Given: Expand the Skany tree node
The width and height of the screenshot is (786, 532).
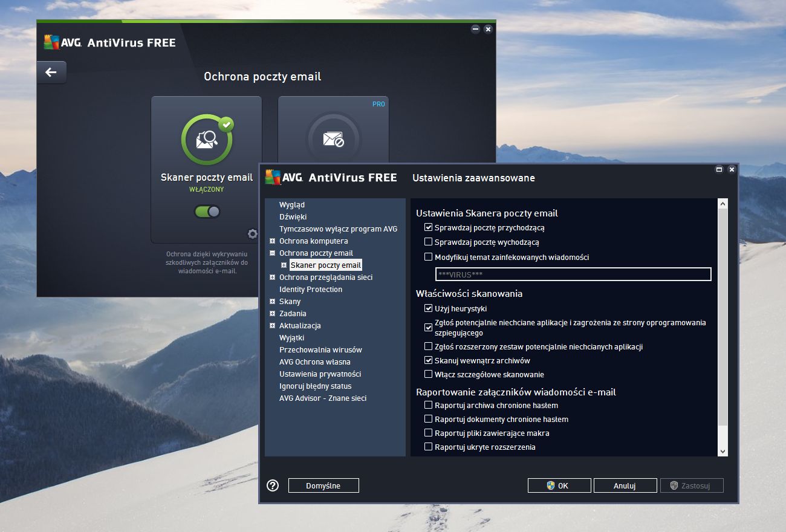Looking at the screenshot, I should pyautogui.click(x=273, y=302).
